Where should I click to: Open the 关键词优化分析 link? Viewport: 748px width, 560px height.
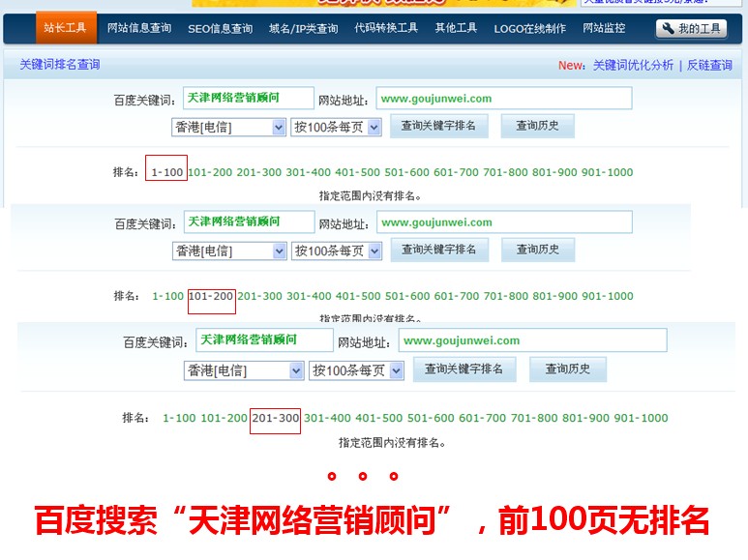pos(633,65)
